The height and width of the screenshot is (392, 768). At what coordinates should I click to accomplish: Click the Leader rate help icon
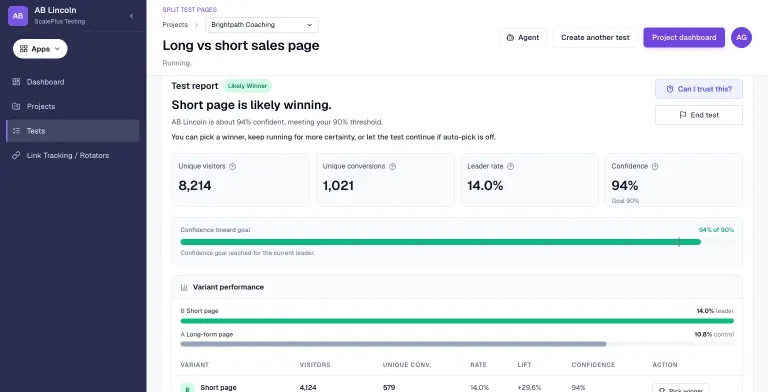510,167
